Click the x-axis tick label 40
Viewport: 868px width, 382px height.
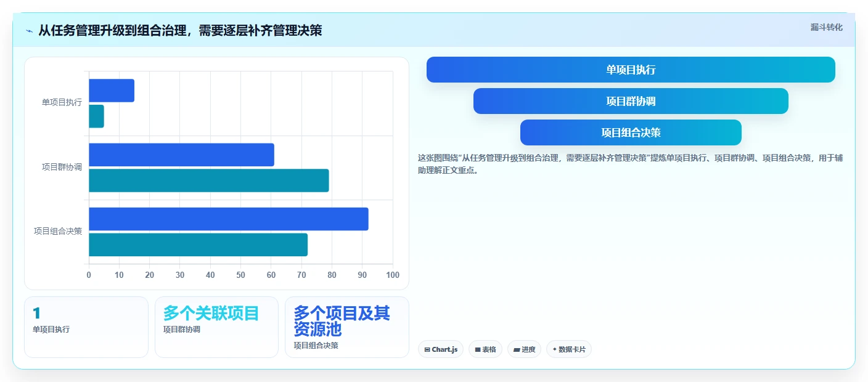point(210,275)
